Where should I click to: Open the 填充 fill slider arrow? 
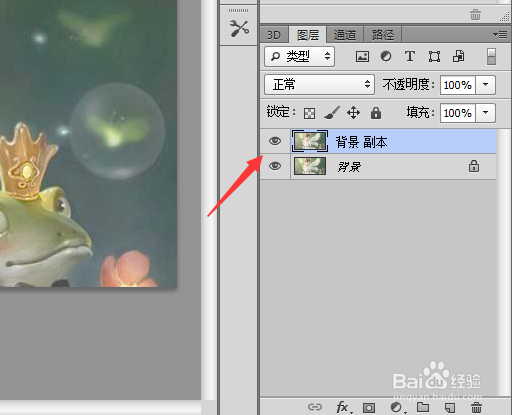(486, 113)
